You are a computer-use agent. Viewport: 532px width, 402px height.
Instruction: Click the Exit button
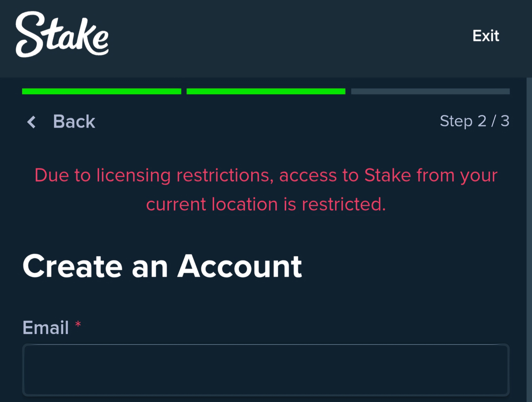[x=486, y=36]
